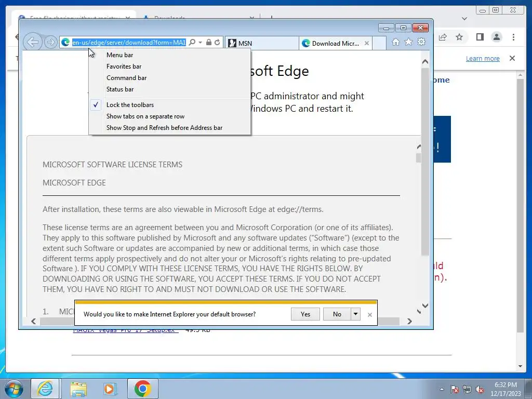Click the MICROSOFT EDGE heading text
Viewport: 532px width, 399px height.
click(x=74, y=183)
